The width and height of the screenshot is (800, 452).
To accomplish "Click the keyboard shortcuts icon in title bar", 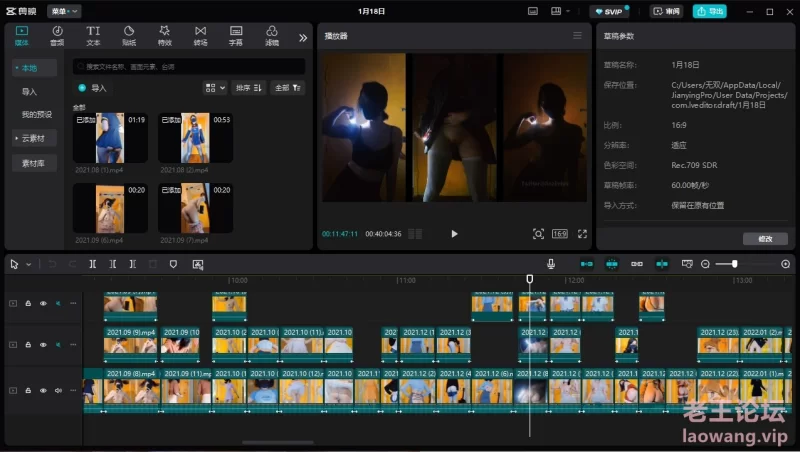I will [x=533, y=11].
